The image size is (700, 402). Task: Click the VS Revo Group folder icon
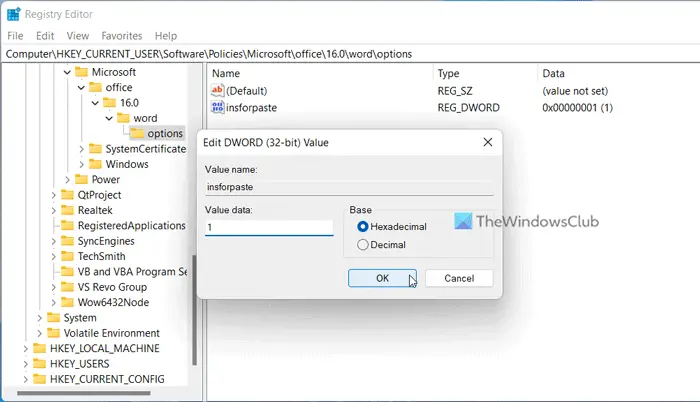click(67, 287)
